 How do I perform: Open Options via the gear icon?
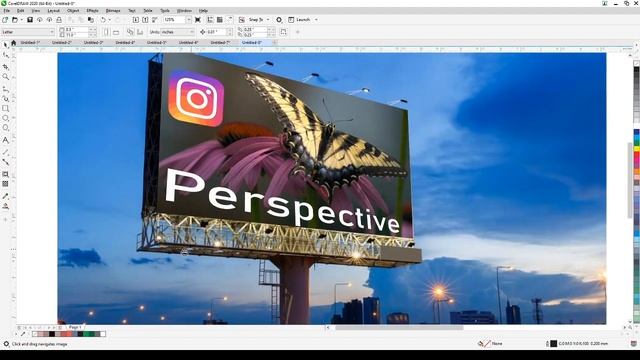pyautogui.click(x=279, y=20)
